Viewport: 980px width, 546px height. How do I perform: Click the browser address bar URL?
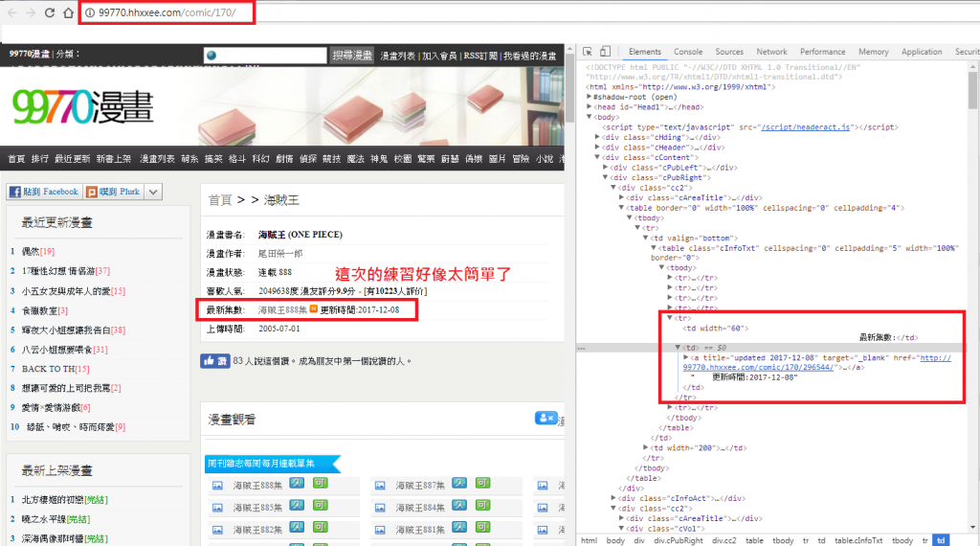pyautogui.click(x=167, y=12)
